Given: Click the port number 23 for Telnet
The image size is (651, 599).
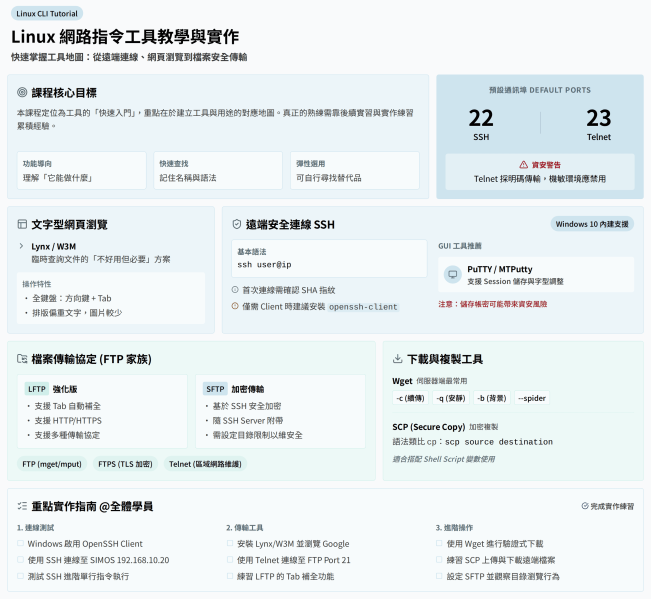Looking at the screenshot, I should 599,118.
